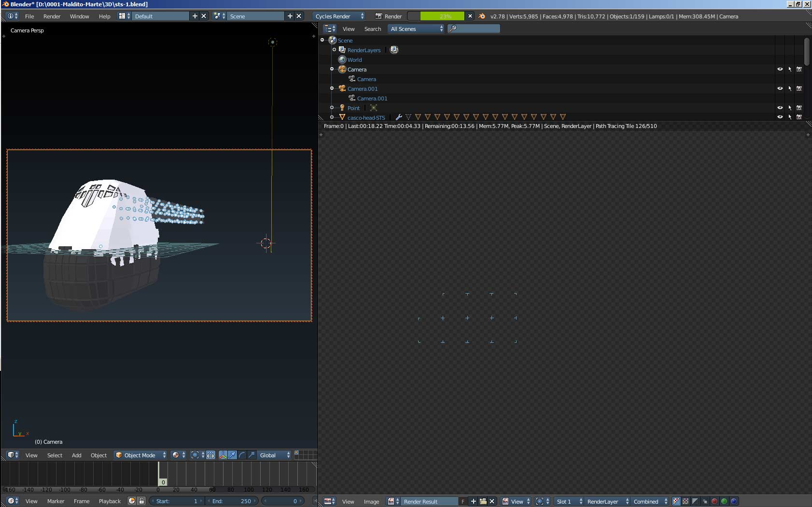Open the Object Mode dropdown
This screenshot has height=507, width=812.
pos(141,455)
